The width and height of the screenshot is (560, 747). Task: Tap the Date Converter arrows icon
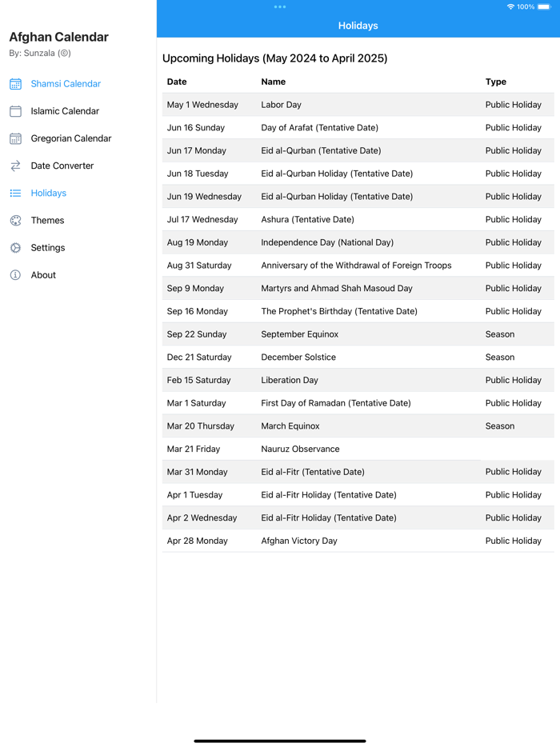pyautogui.click(x=15, y=166)
